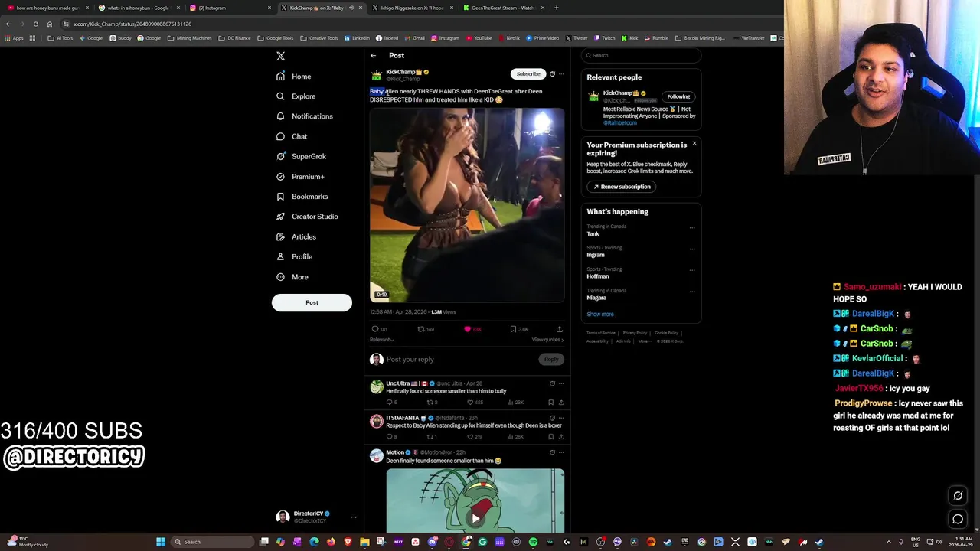Screen dimensions: 980x551
Task: Click the Bookmarks icon in the sidebar
Action: 280,197
